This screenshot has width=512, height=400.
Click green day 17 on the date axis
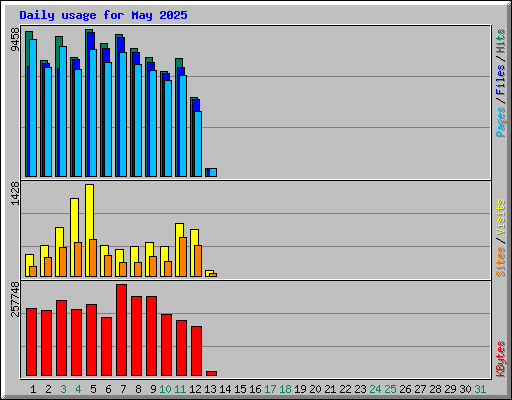270,389
